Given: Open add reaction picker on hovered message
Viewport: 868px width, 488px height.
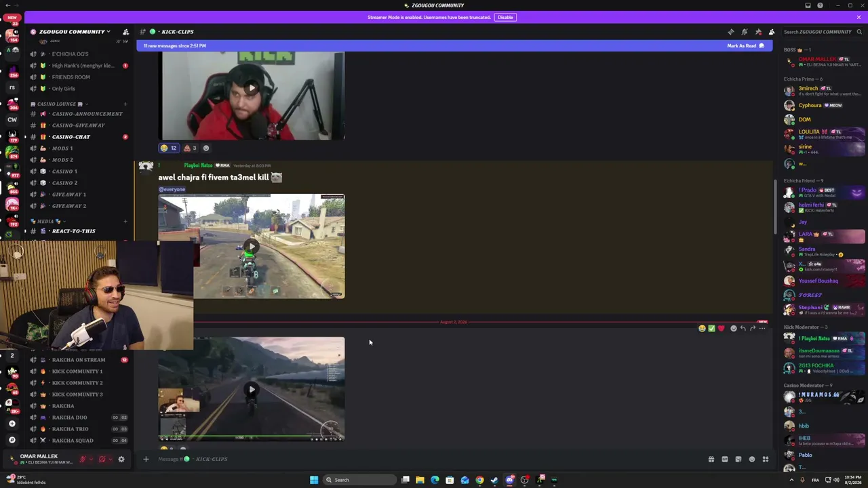Looking at the screenshot, I should 734,329.
